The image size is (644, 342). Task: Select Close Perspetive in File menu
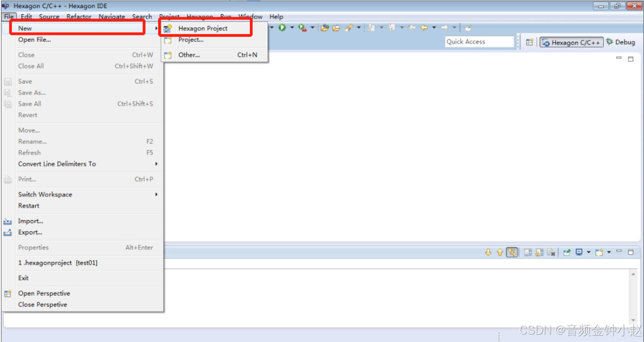[x=83, y=304]
